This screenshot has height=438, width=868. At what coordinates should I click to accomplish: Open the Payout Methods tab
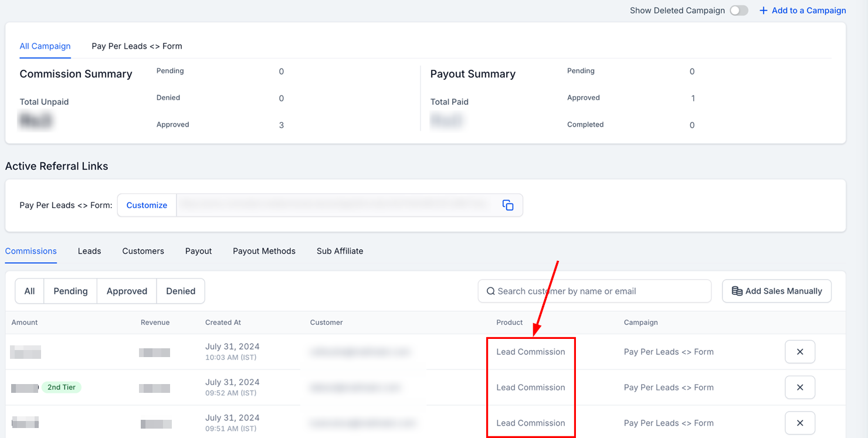tap(264, 251)
